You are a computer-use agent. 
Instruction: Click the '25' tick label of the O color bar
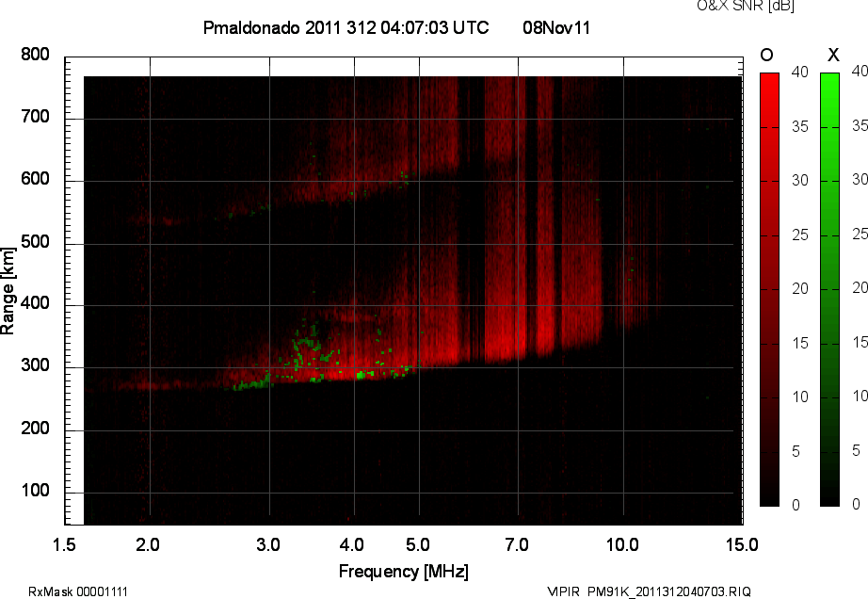tap(800, 235)
